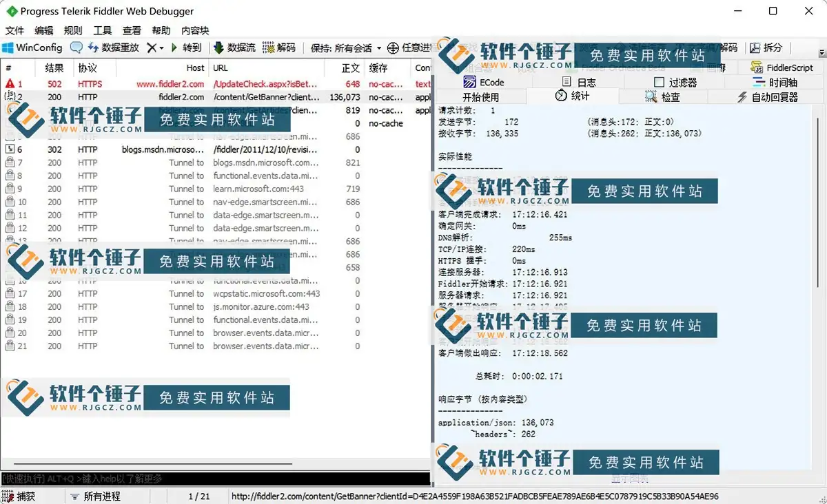Select session 10 nav-edge.smartscreen row
Screen dimensions: 827x504
point(215,202)
